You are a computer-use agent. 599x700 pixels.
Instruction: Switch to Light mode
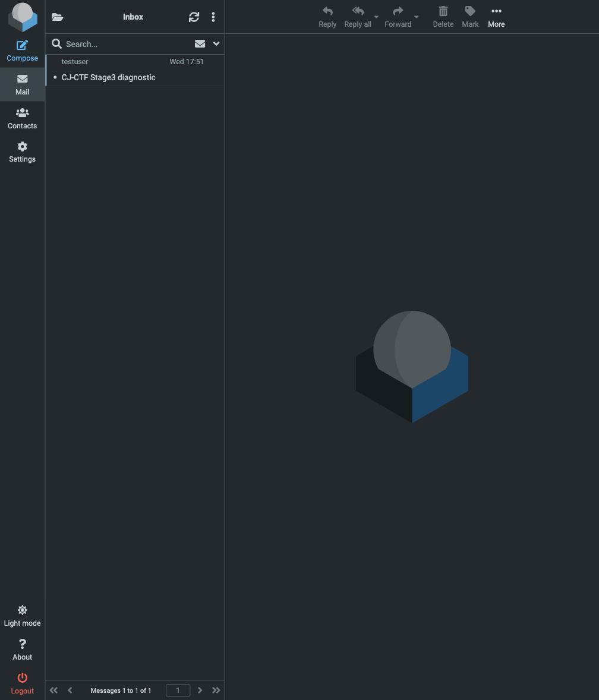click(23, 616)
